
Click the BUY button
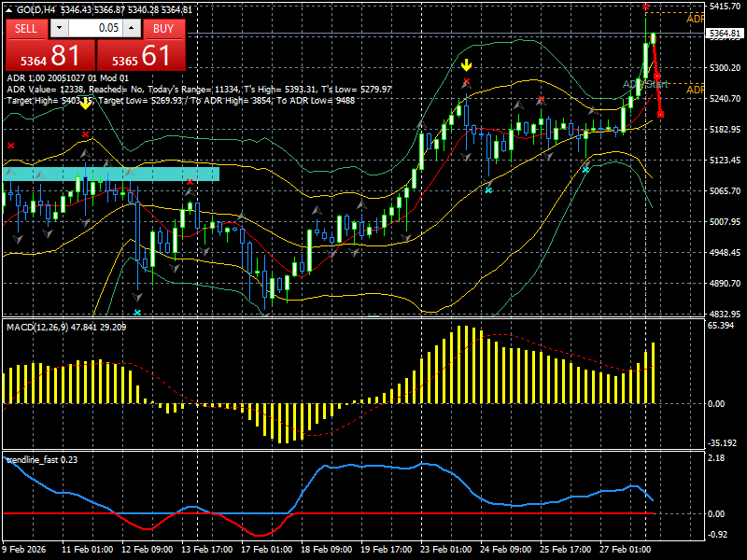pyautogui.click(x=163, y=29)
